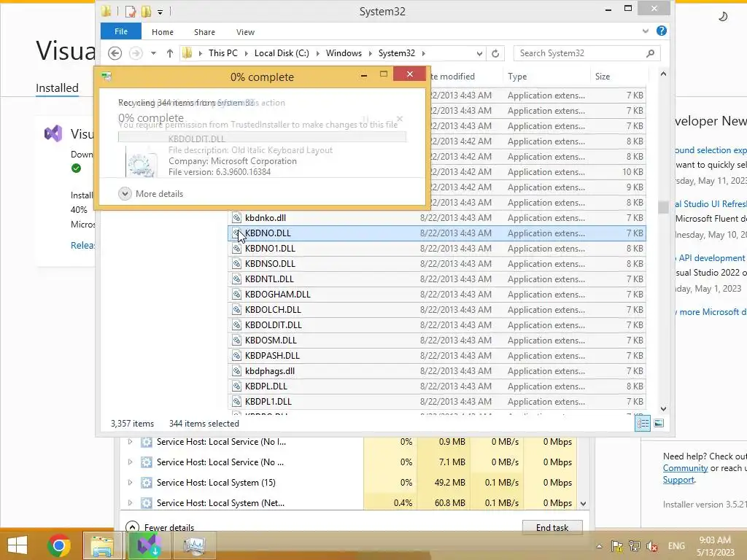Open the Support link in installer
This screenshot has height=560, width=747.
pos(678,480)
